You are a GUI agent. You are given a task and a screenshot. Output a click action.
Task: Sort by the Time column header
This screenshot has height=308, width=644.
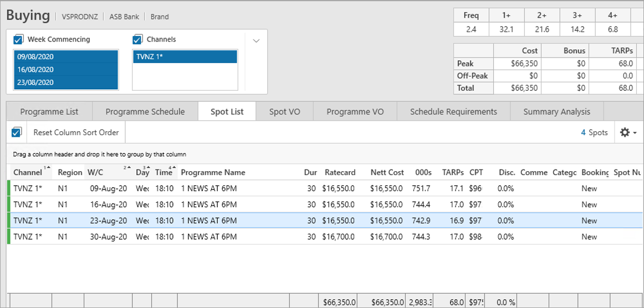[x=165, y=172]
